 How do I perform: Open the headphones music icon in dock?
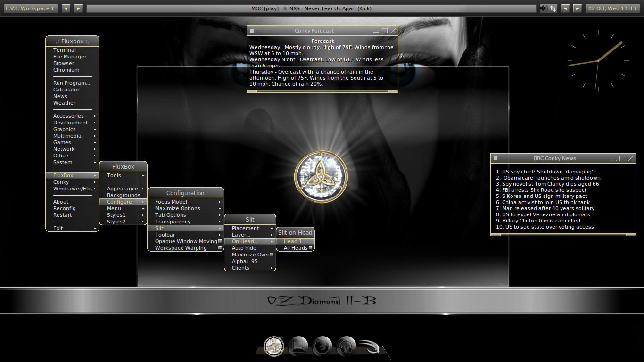(x=347, y=346)
